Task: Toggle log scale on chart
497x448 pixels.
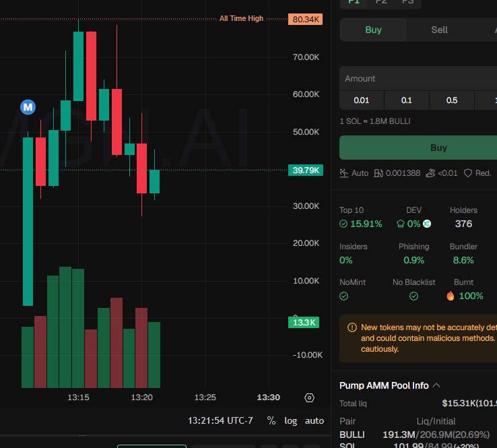Action: click(x=291, y=421)
